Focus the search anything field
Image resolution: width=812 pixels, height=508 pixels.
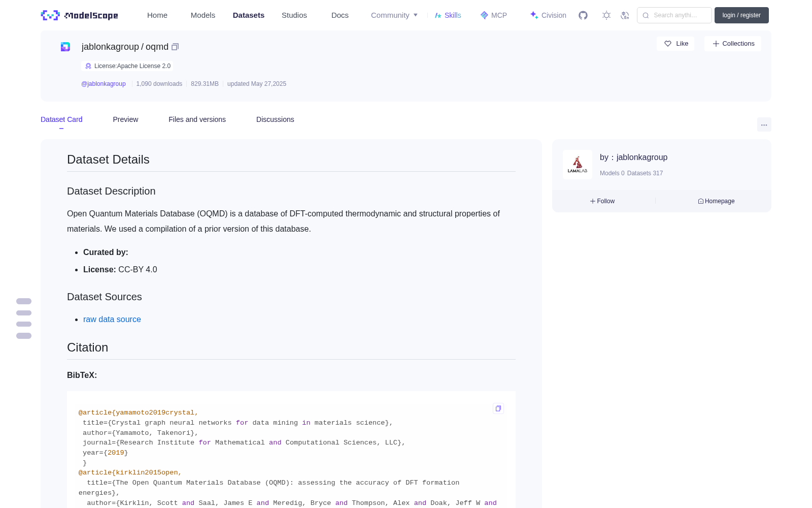(x=674, y=15)
